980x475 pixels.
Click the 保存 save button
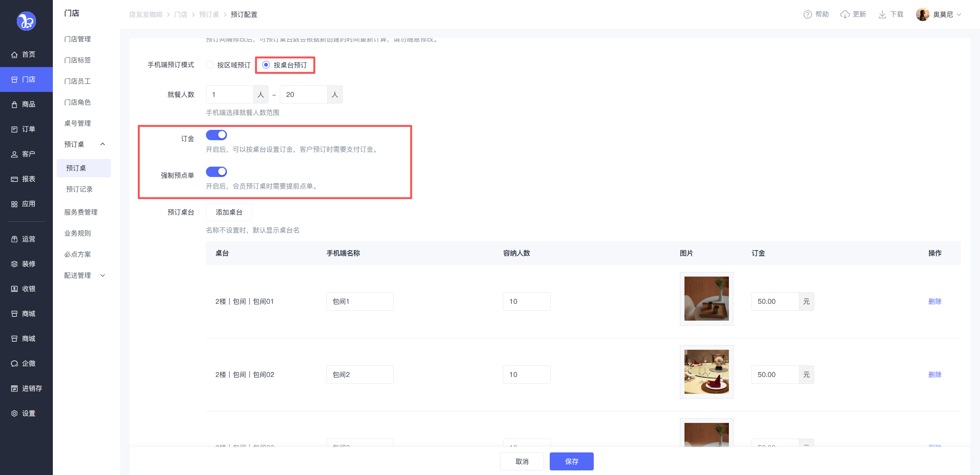coord(571,462)
